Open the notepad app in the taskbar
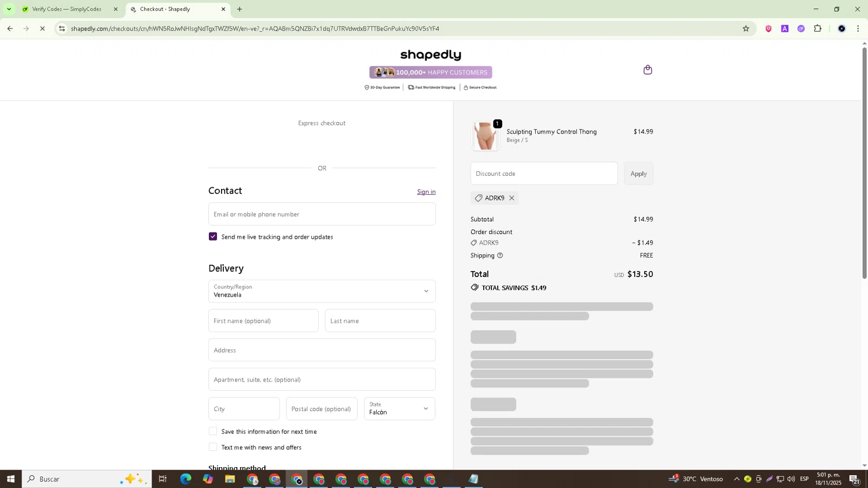The height and width of the screenshot is (488, 868). coord(473,479)
